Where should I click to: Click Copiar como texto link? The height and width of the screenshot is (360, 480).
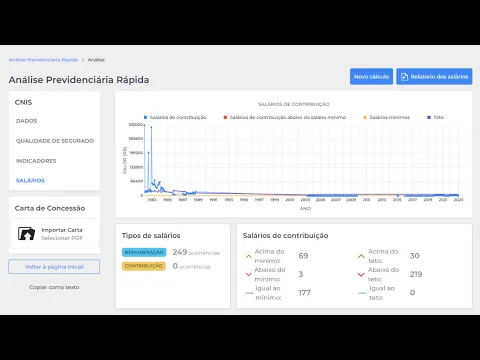coord(54,287)
